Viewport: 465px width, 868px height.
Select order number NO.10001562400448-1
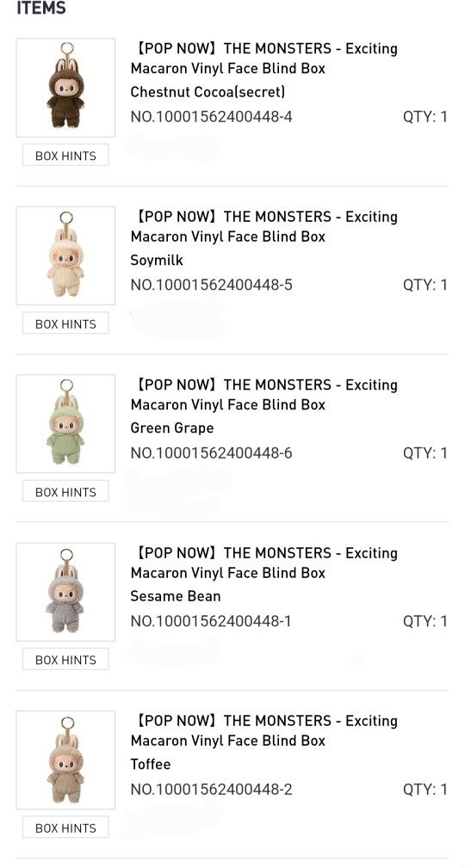pos(211,621)
